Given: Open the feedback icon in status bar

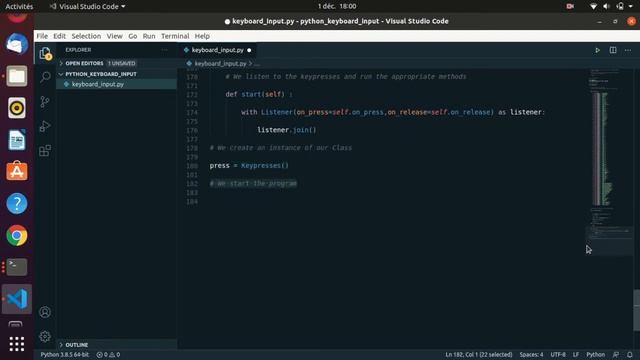Looking at the screenshot, I should coord(616,355).
